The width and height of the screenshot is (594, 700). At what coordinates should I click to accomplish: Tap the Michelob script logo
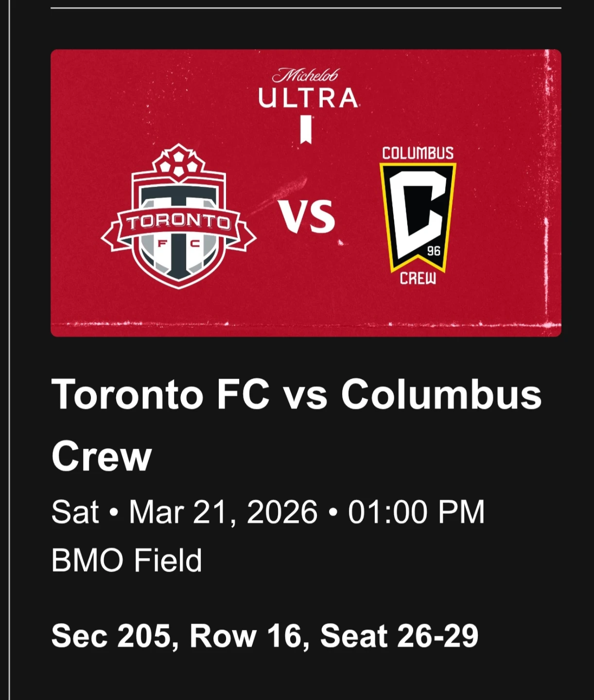[x=305, y=76]
